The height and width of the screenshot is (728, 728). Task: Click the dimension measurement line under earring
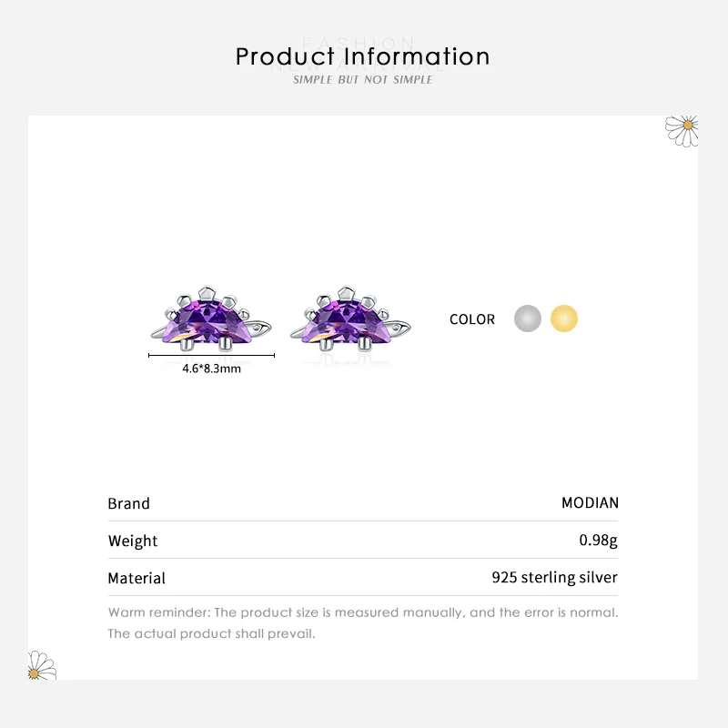tap(211, 356)
